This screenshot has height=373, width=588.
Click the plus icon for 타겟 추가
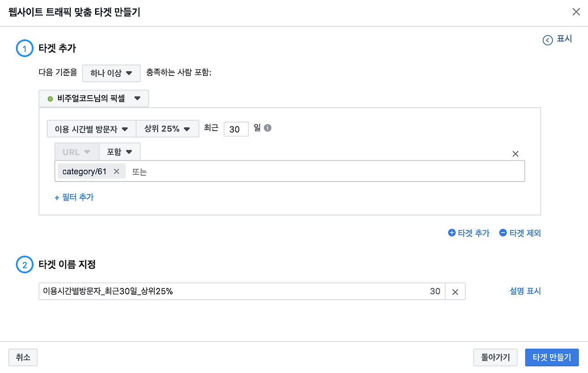coord(452,233)
